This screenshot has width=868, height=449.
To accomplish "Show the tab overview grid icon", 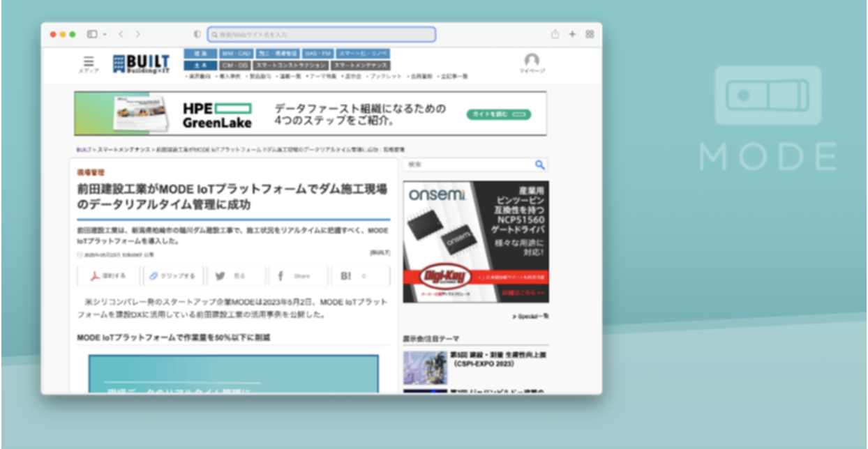I will tap(590, 34).
